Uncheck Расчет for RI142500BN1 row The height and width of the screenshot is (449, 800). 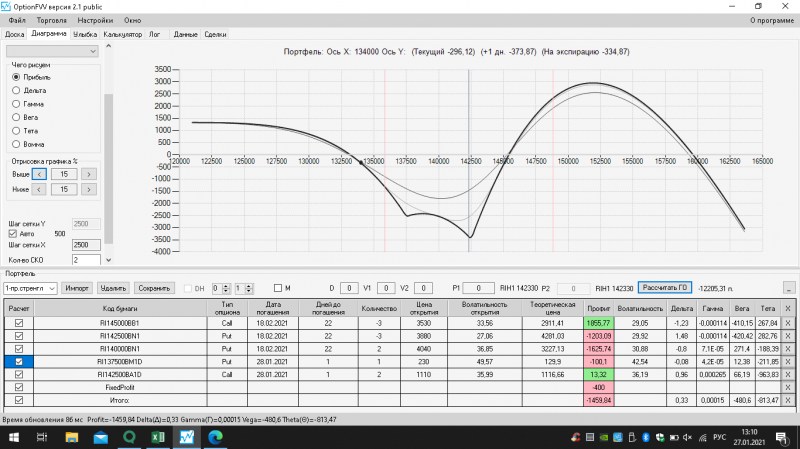pyautogui.click(x=19, y=336)
